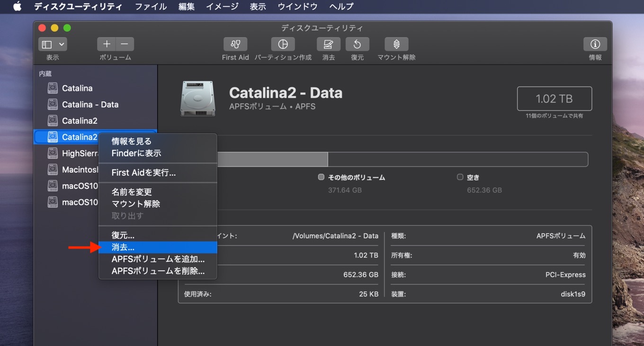Click the APFSボリューム type value in table
Screen dimensions: 644x346
tap(562, 236)
